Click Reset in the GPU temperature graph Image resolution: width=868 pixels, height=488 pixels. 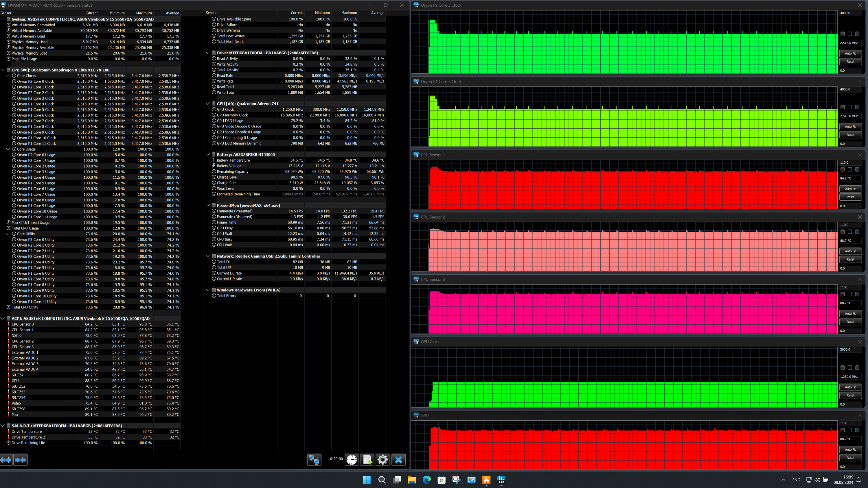(850, 458)
